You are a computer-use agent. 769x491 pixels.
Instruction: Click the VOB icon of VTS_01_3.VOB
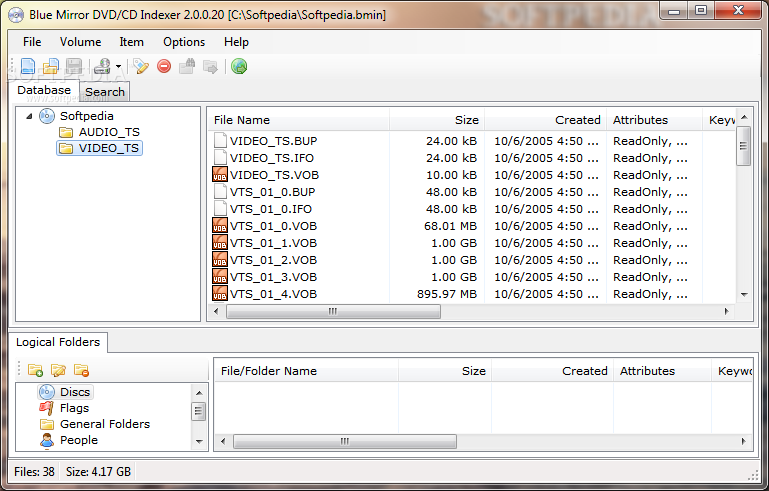click(220, 277)
